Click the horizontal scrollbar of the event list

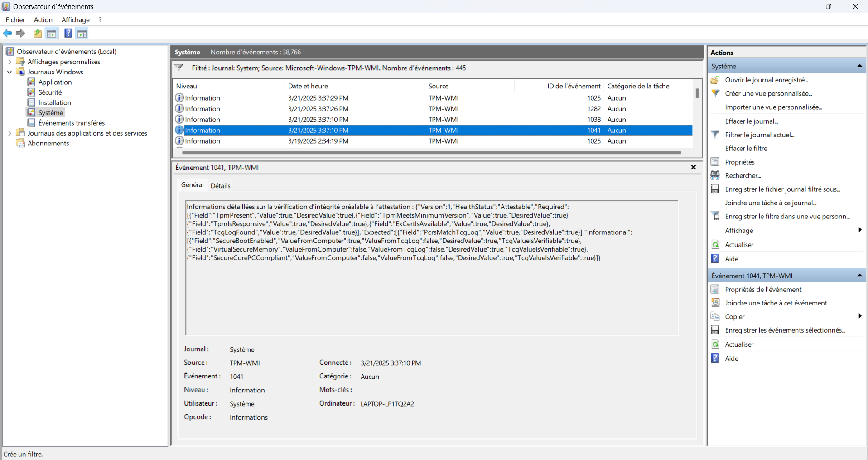(x=430, y=153)
